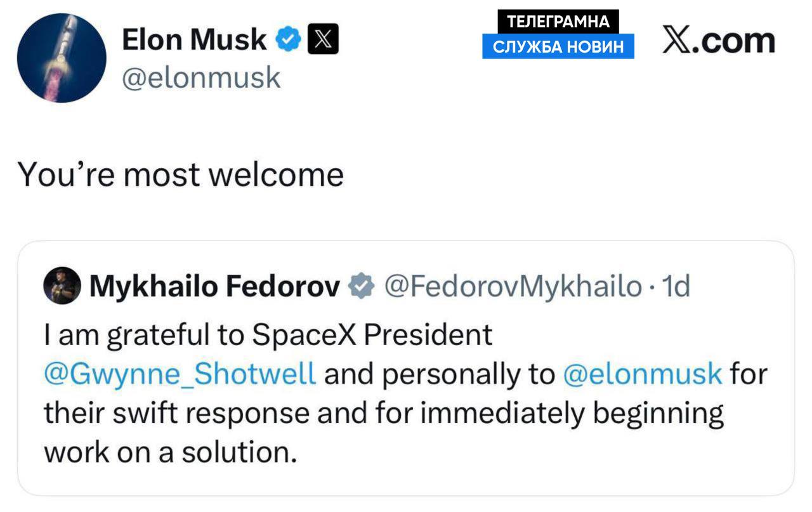Viewport: 812px width, 512px height.
Task: Click the "You're most welcome" post text
Action: pos(181,174)
